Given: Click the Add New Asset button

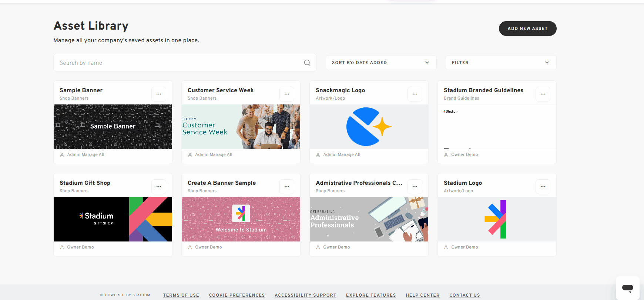Looking at the screenshot, I should click(528, 29).
